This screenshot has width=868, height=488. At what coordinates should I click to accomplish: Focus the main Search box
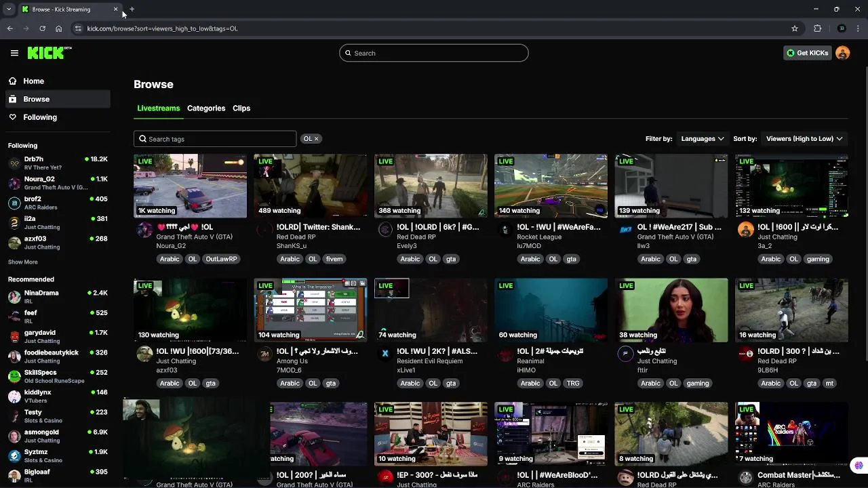[x=434, y=53]
